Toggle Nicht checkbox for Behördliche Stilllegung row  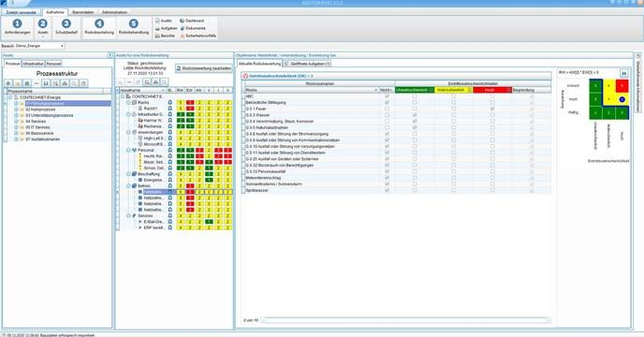[x=387, y=102]
